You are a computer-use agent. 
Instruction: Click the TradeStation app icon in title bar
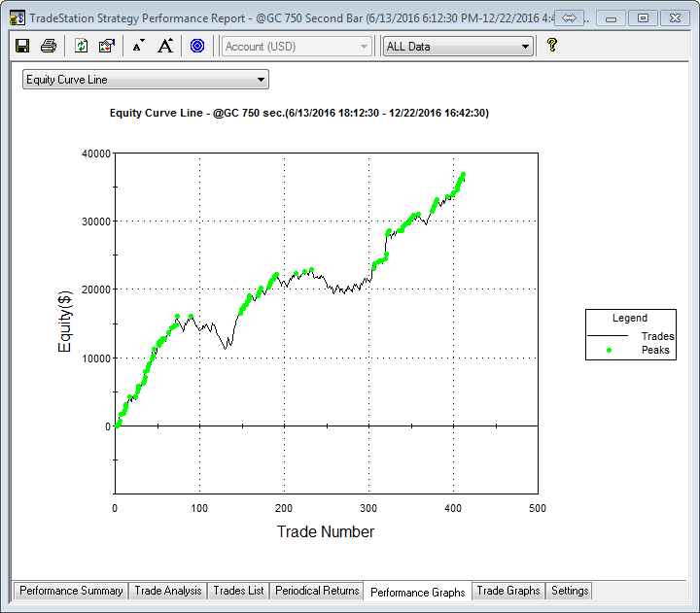pos(17,17)
